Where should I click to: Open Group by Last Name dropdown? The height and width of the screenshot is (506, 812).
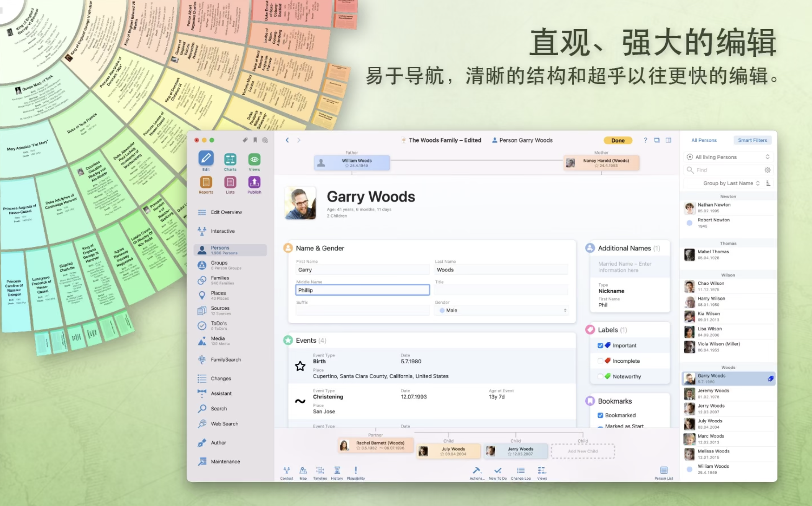[731, 183]
